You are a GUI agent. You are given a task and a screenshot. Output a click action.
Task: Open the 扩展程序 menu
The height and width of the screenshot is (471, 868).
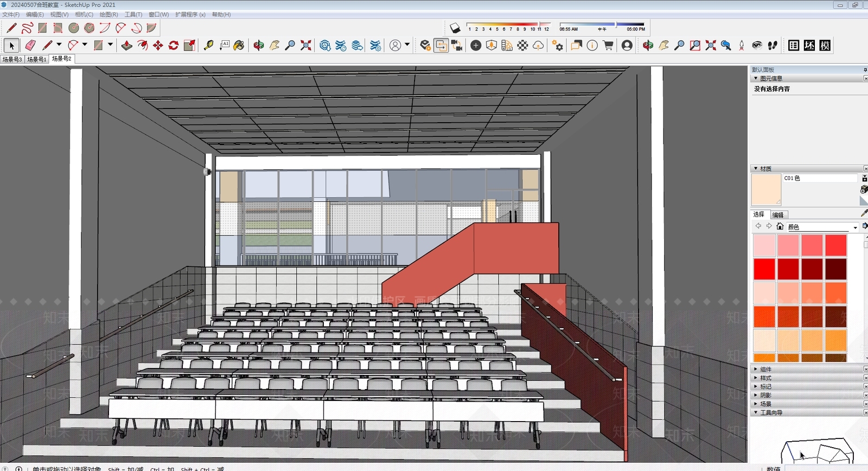[x=190, y=15]
